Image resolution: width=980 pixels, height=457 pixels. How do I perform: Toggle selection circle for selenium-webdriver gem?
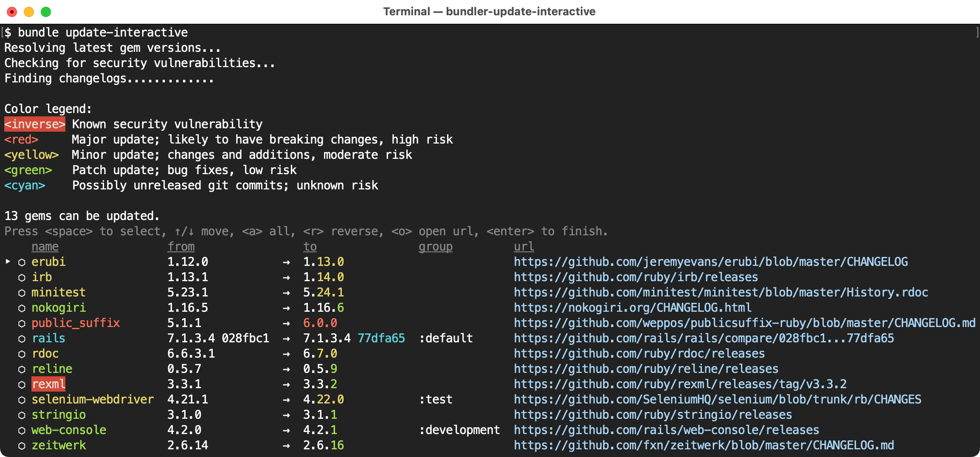point(22,400)
